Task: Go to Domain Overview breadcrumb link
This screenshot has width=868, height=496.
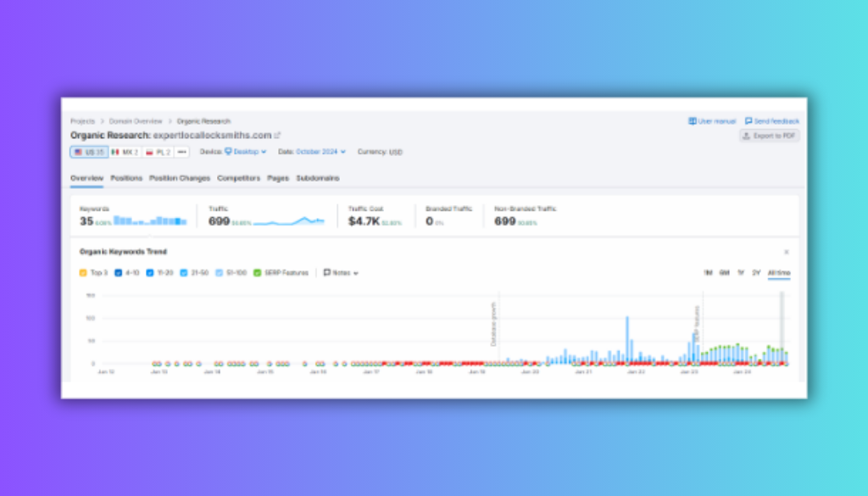Action: [x=135, y=121]
